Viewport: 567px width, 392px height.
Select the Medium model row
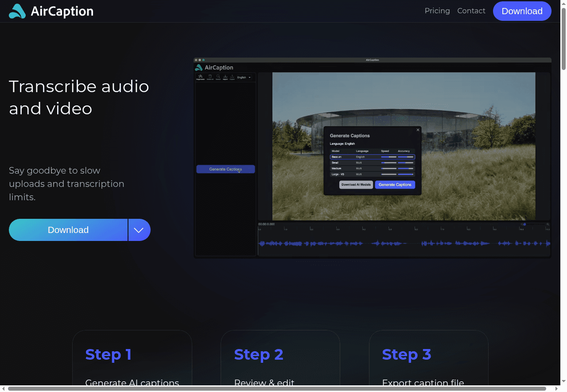coord(372,168)
